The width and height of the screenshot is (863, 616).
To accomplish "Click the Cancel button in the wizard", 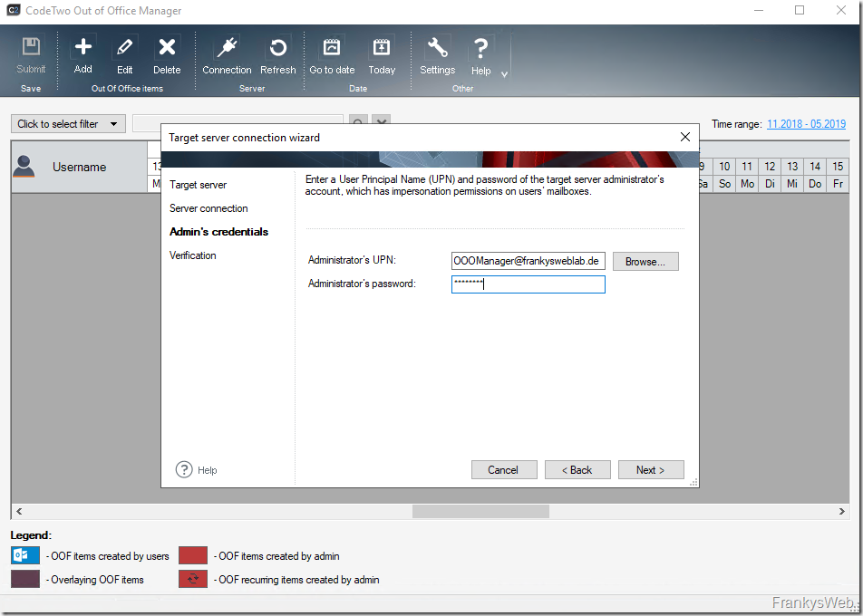I will pos(504,469).
